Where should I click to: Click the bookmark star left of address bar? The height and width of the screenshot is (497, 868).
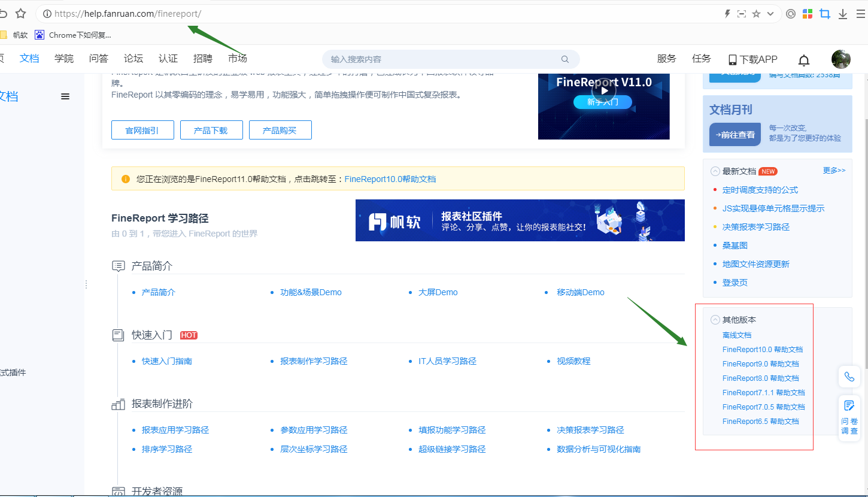(21, 13)
